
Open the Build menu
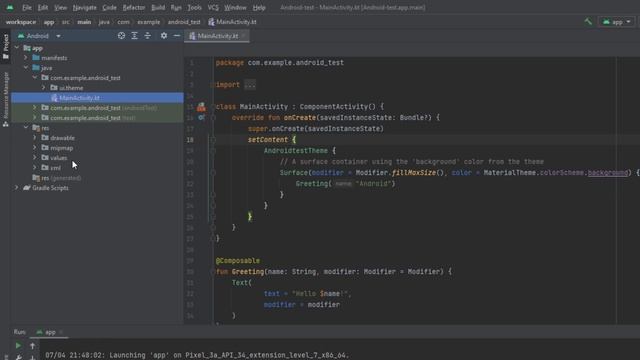tap(158, 7)
